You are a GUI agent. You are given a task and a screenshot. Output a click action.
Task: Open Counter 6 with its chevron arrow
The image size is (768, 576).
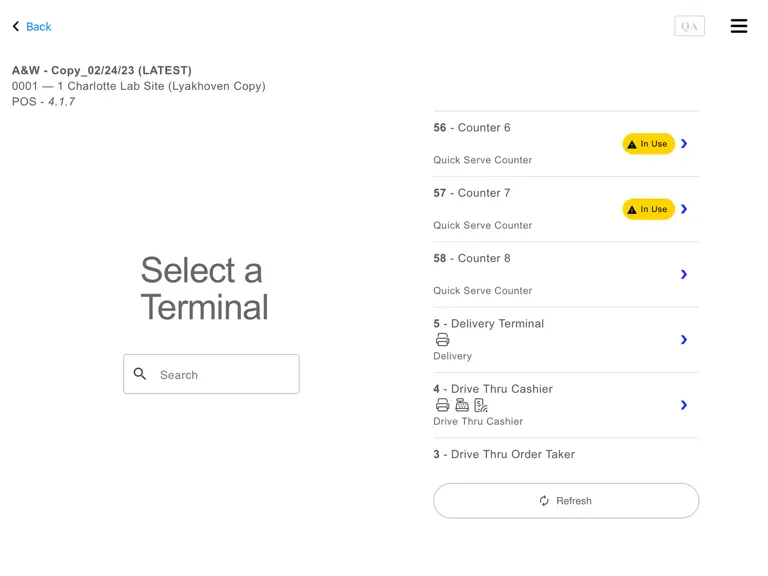tap(684, 144)
